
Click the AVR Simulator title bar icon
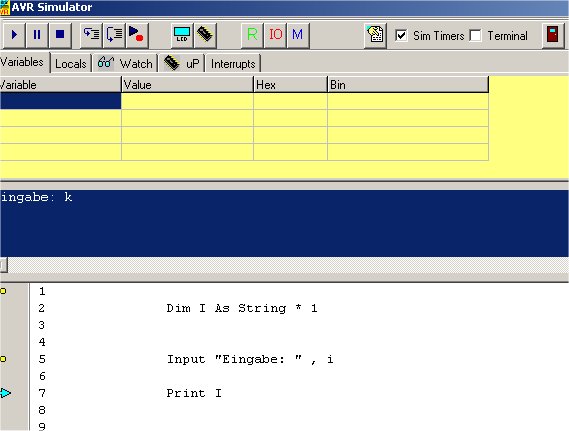pos(5,7)
